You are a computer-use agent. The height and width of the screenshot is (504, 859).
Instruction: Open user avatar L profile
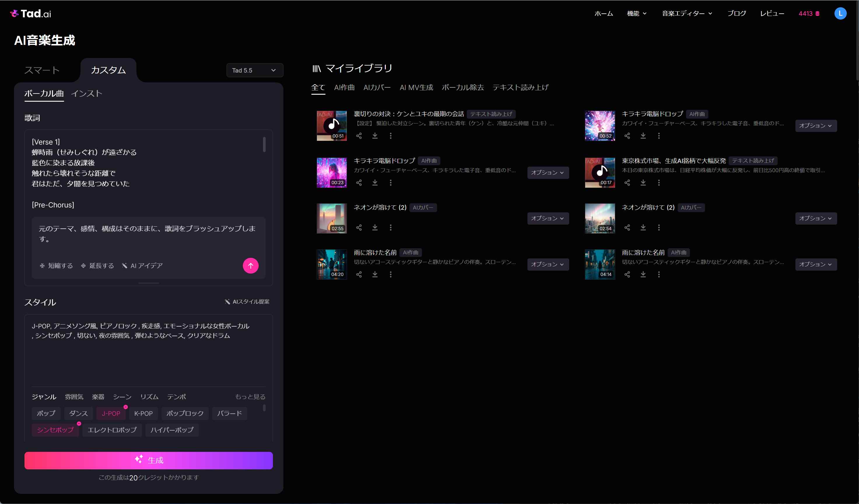point(840,14)
